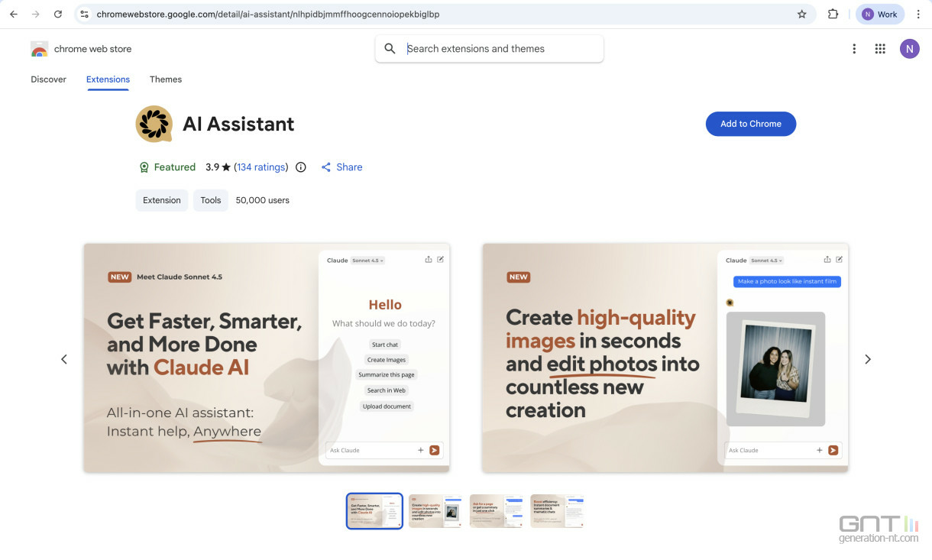932x560 pixels.
Task: Click the Share link
Action: (341, 167)
